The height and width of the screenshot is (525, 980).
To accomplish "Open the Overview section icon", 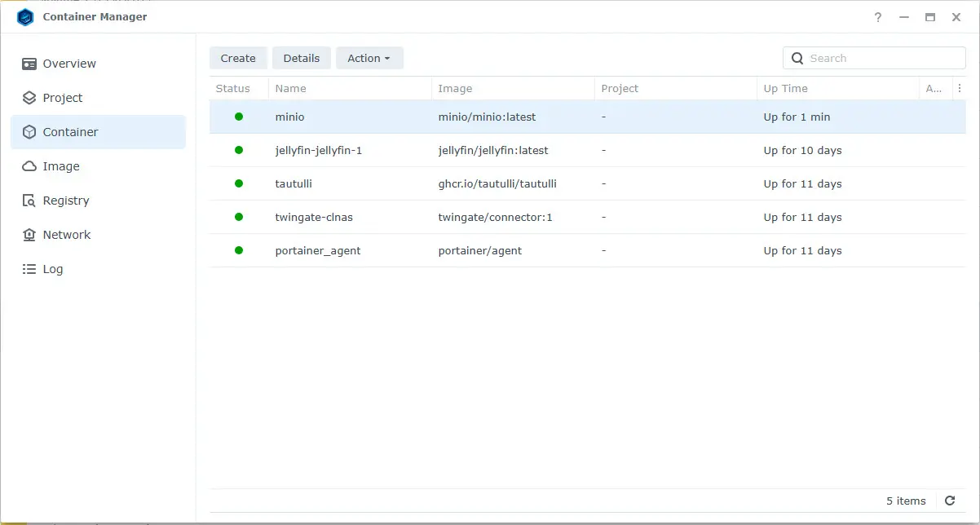I will pos(29,64).
